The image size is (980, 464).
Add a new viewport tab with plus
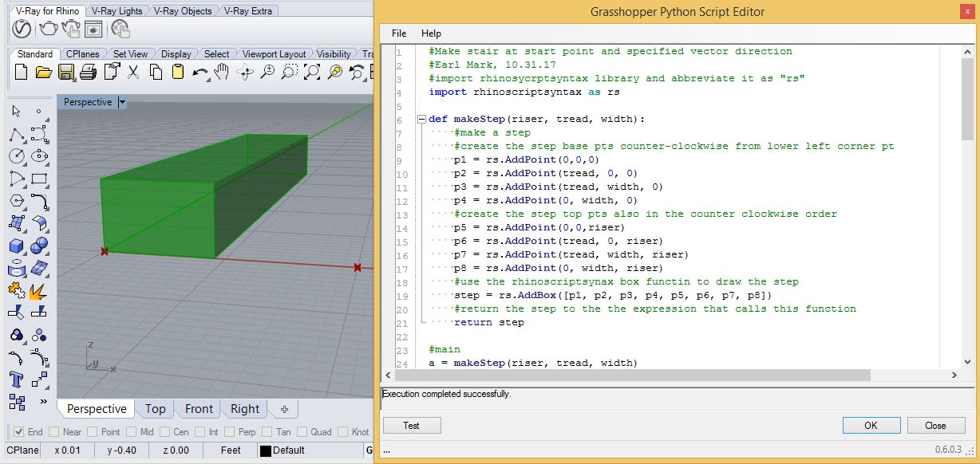[x=283, y=410]
